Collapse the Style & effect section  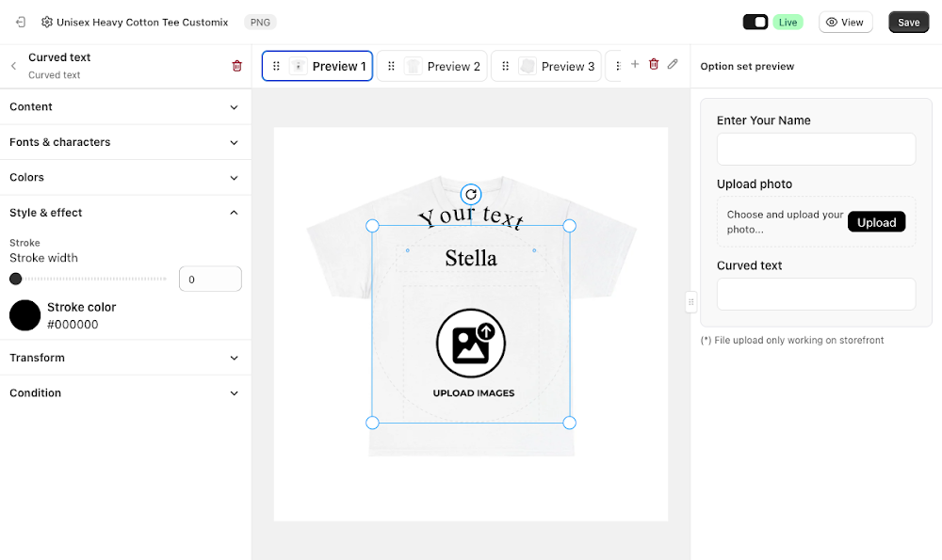point(125,213)
